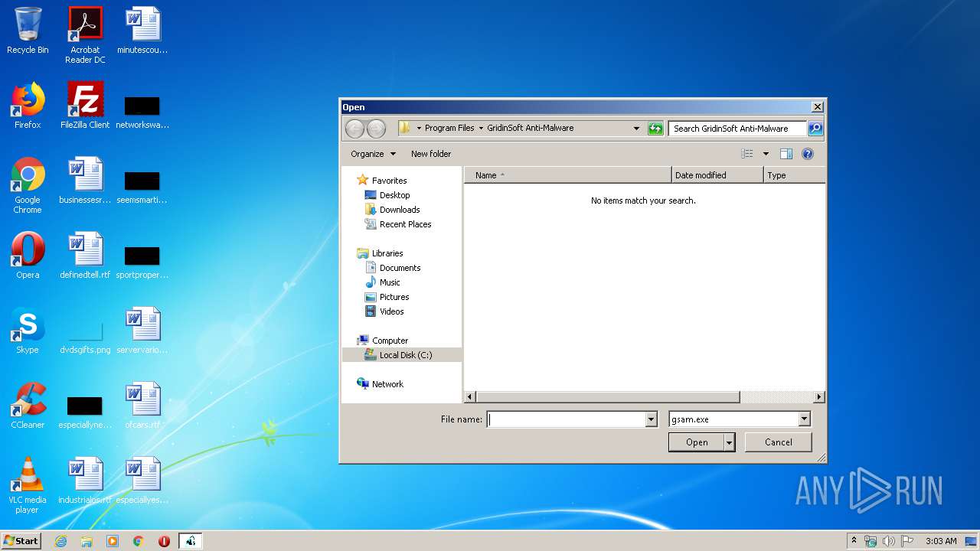Select Favorites in navigation pane

tap(389, 181)
